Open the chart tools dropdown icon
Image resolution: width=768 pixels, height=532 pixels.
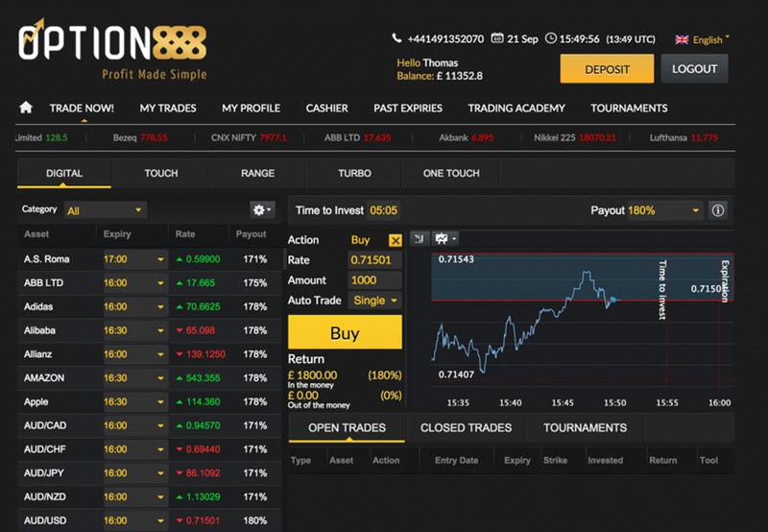click(445, 238)
